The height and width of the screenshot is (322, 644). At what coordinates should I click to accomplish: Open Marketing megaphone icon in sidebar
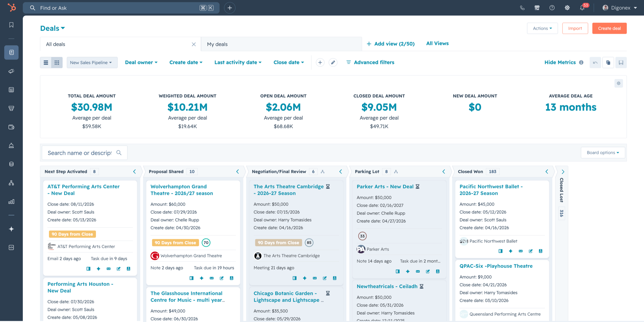(x=11, y=71)
